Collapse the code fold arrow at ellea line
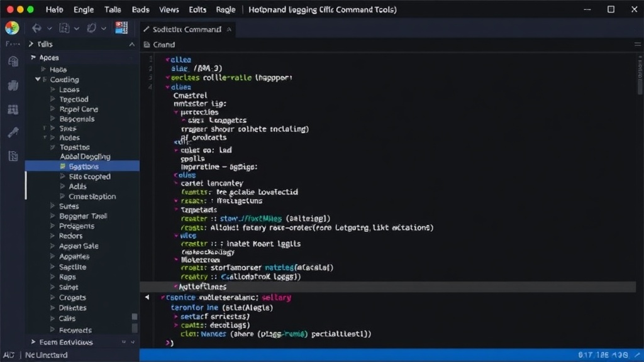The height and width of the screenshot is (362, 644). 167,60
